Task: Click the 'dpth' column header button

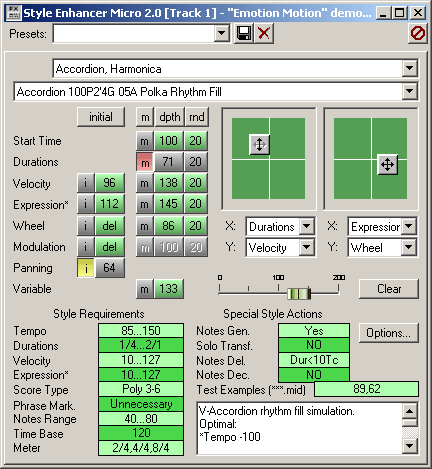Action: [170, 117]
